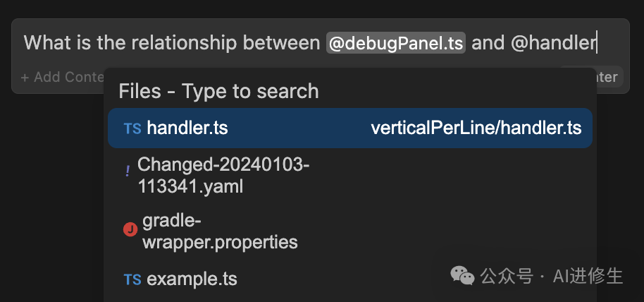Click the verticalPerLine/handler.ts path text
Image resolution: width=644 pixels, height=302 pixels.
(476, 128)
